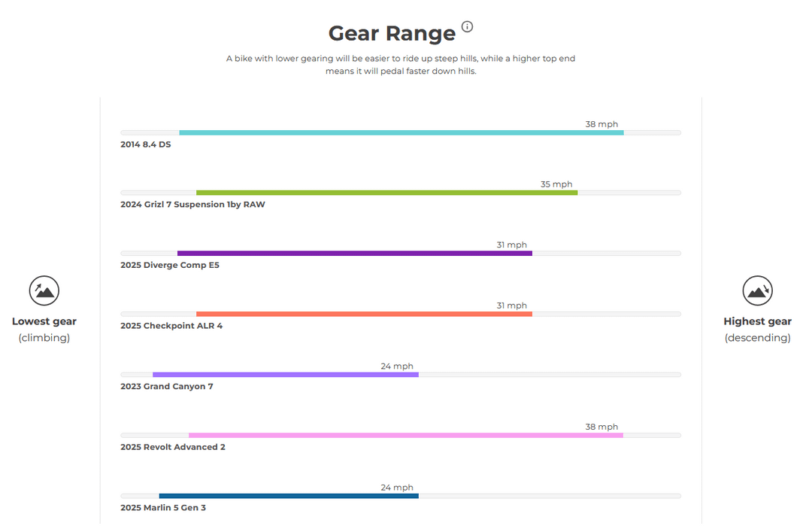The height and width of the screenshot is (532, 812).
Task: Click the coral Checkpoint ALR 4 bar
Action: (364, 315)
